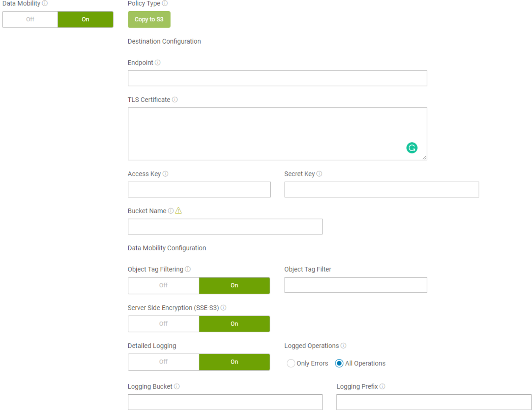532x411 pixels.
Task: Disable Object Tag Filtering
Action: 163,285
